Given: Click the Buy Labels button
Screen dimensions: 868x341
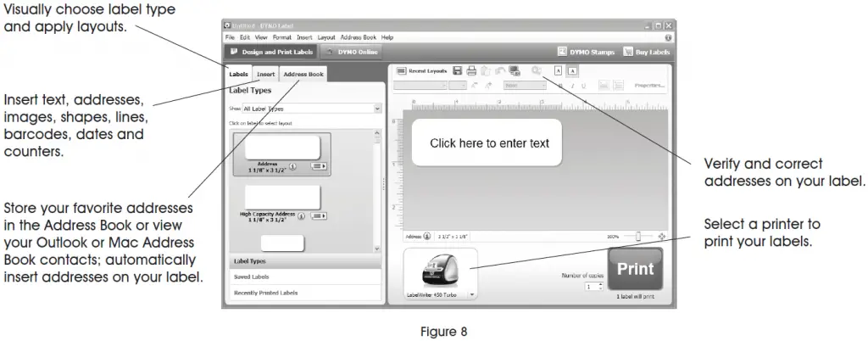Looking at the screenshot, I should click(x=647, y=52).
